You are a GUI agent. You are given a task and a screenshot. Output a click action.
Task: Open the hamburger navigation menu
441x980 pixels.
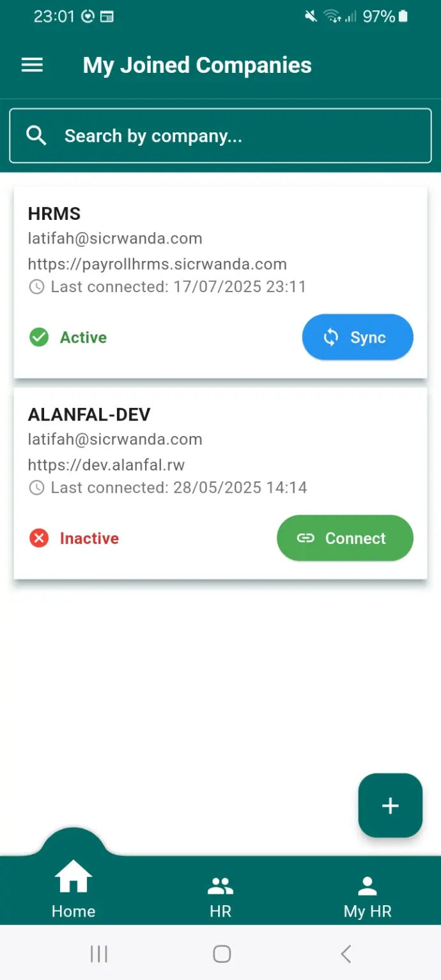pyautogui.click(x=32, y=65)
